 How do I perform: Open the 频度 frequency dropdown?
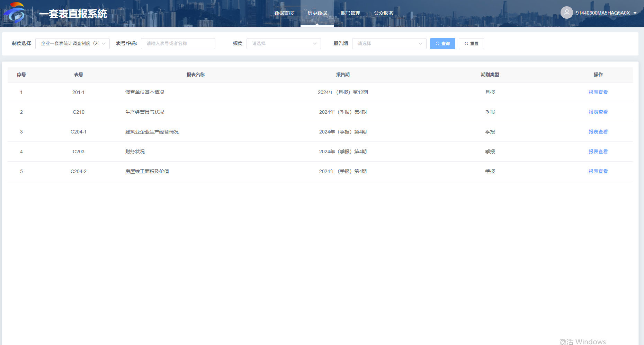point(284,44)
